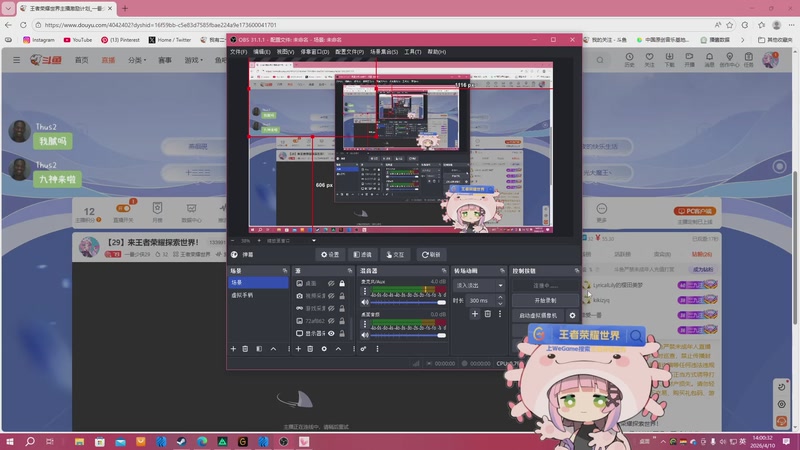Select 虚拟手柄 scene in scenes list
Viewport: 800px width, 450px height.
(x=258, y=295)
